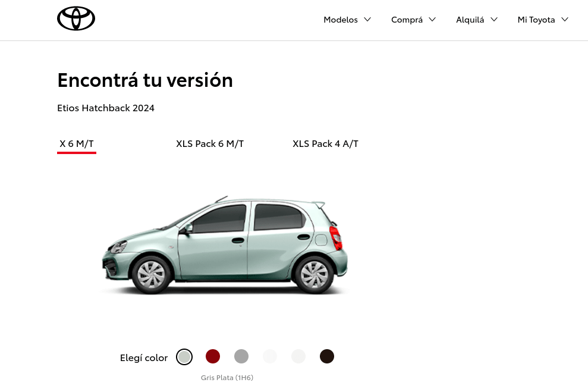
Task: Expand the Modelos chevron arrow
Action: point(367,20)
